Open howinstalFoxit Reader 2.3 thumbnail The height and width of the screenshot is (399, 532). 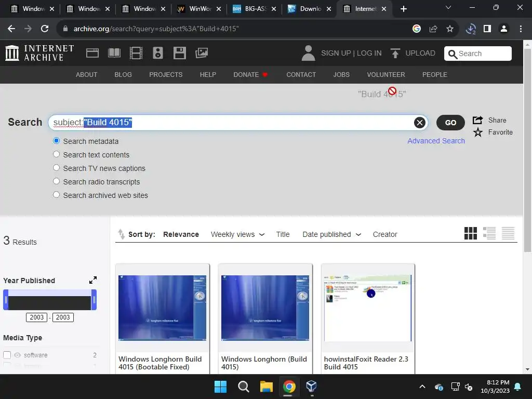368,308
